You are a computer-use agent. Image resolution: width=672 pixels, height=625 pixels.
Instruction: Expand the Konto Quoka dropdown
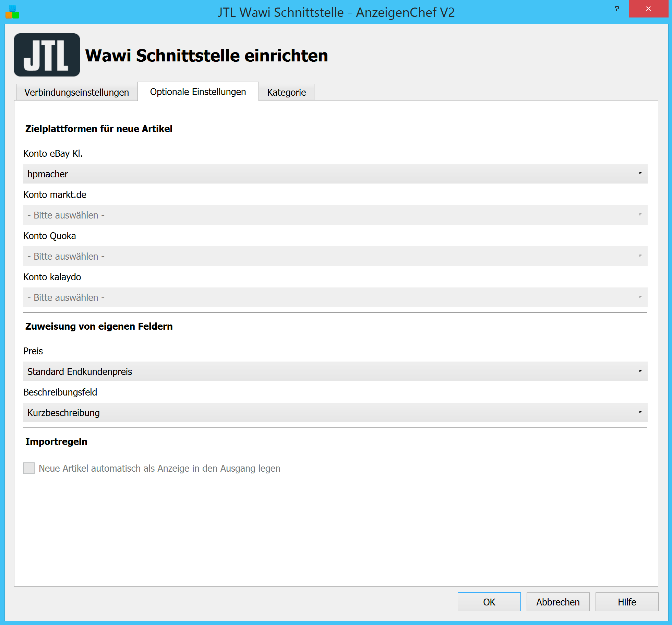click(x=335, y=256)
